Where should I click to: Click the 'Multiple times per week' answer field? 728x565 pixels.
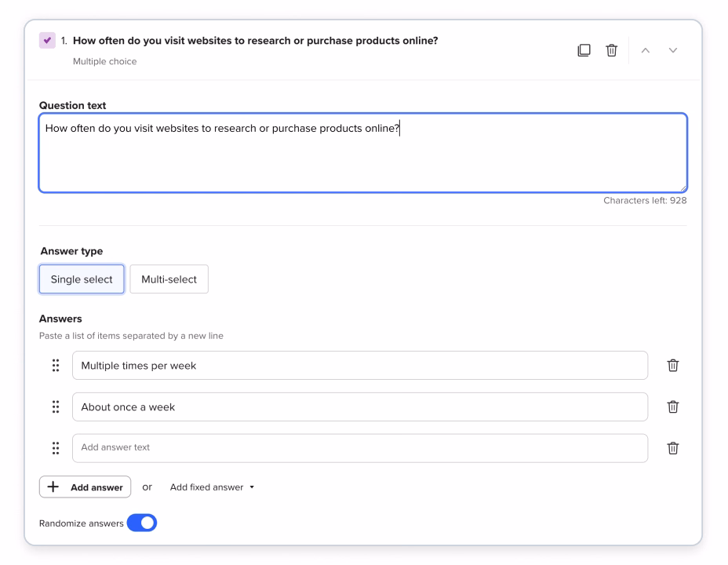click(360, 366)
